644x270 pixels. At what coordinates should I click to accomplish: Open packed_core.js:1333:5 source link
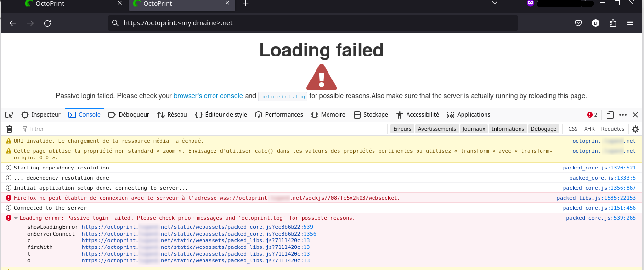[x=602, y=178]
